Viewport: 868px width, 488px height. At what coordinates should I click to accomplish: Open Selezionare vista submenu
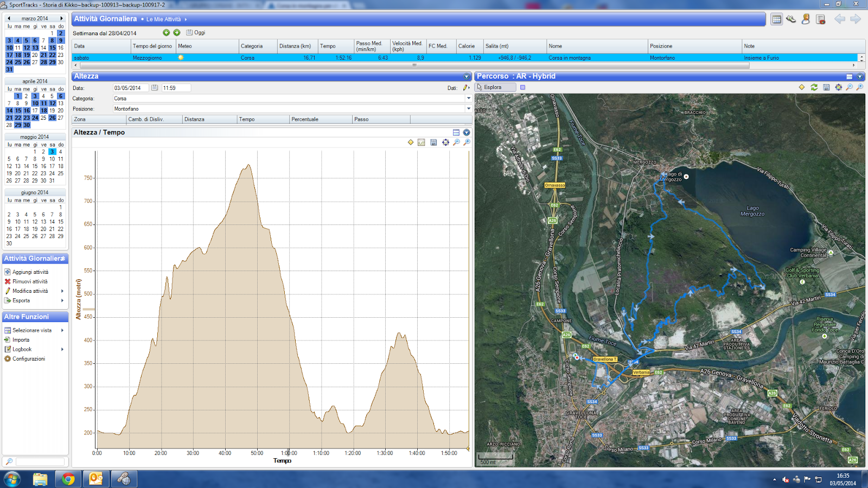pos(34,330)
